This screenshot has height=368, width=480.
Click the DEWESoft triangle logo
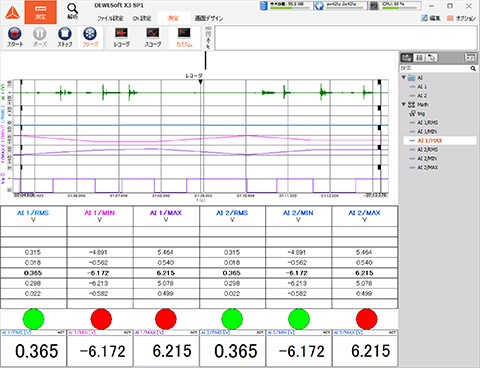point(12,13)
